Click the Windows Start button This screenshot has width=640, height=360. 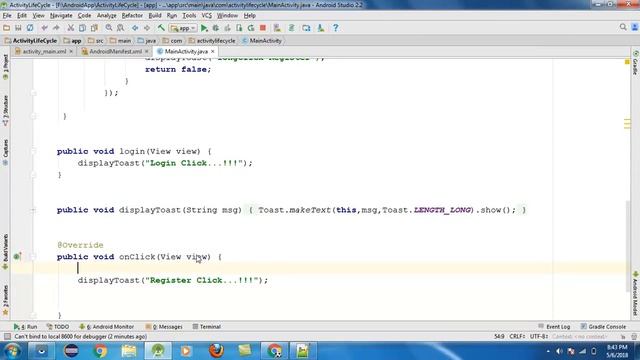pyautogui.click(x=12, y=351)
